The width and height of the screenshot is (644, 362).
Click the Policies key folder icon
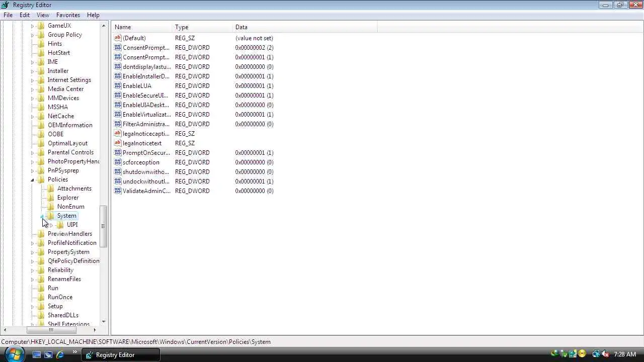pyautogui.click(x=41, y=179)
